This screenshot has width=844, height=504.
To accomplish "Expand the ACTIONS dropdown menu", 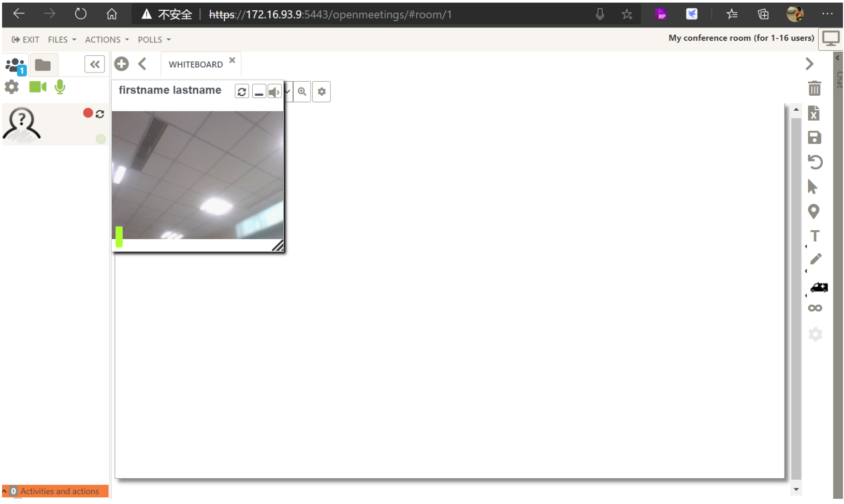I will 107,40.
